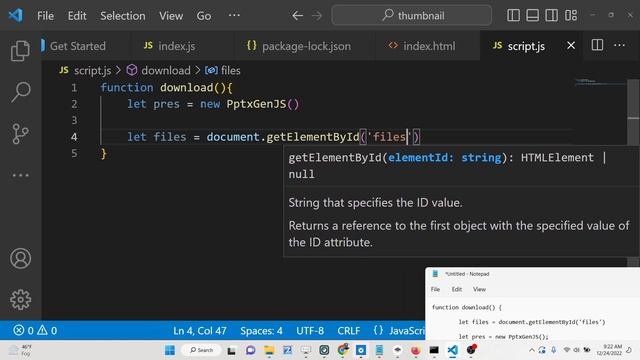This screenshot has width=640, height=360.
Task: Switch to the Get Started tab
Action: point(78,46)
